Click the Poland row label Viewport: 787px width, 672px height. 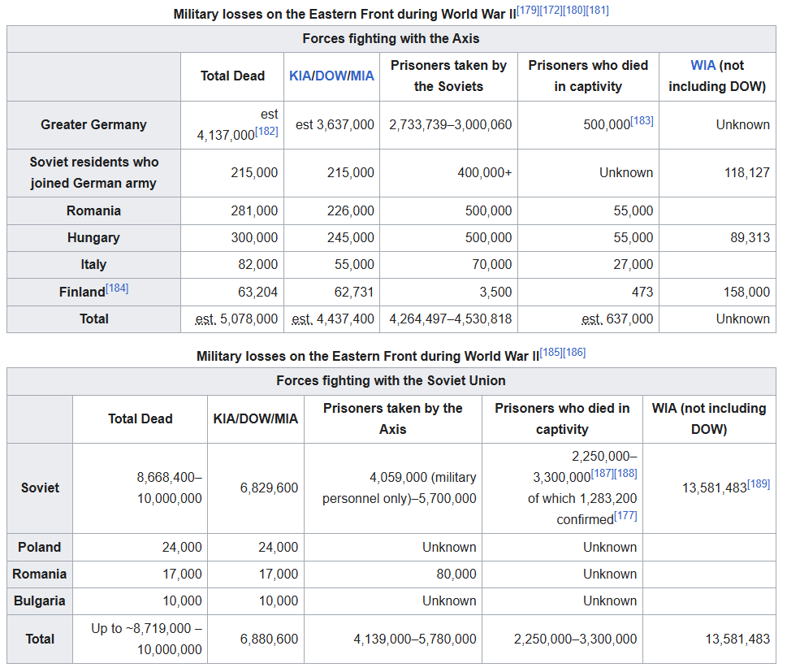(40, 548)
